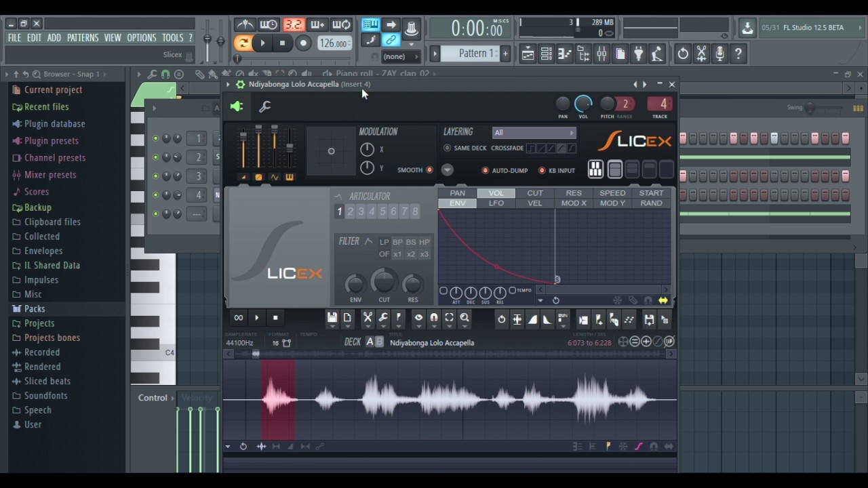The height and width of the screenshot is (488, 868).
Task: Click the Fade in icon in wave editor
Action: (x=532, y=319)
